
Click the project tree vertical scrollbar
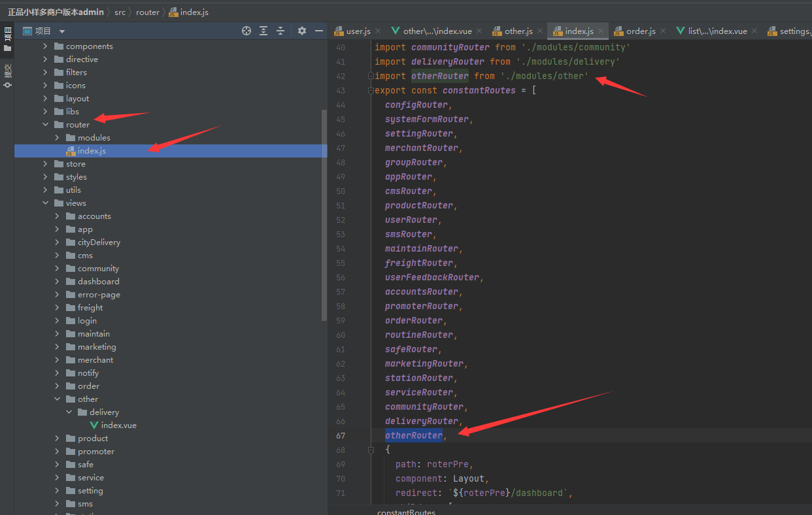click(x=324, y=216)
